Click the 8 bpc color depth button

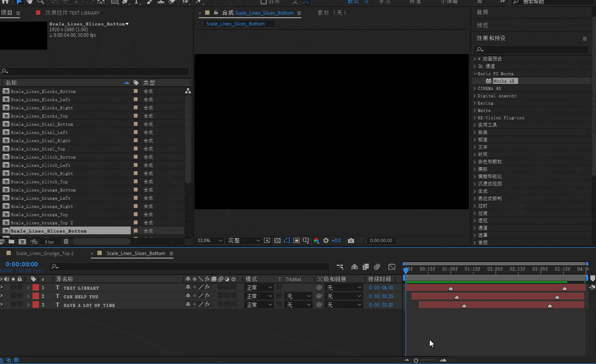tap(50, 242)
